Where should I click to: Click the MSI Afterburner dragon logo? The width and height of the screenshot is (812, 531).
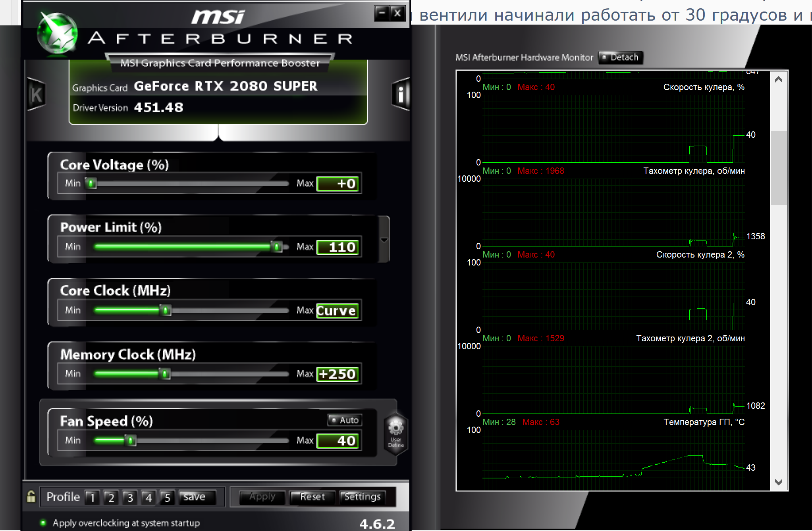tap(58, 34)
